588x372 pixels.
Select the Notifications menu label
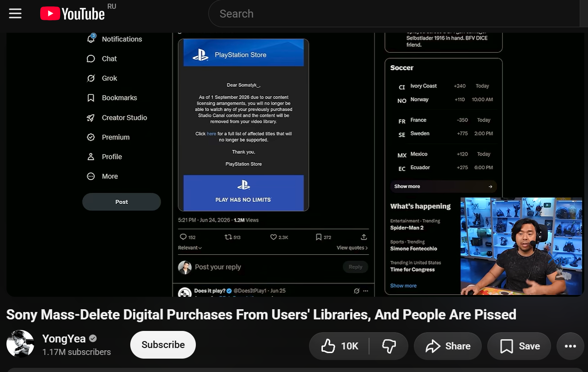click(x=122, y=39)
